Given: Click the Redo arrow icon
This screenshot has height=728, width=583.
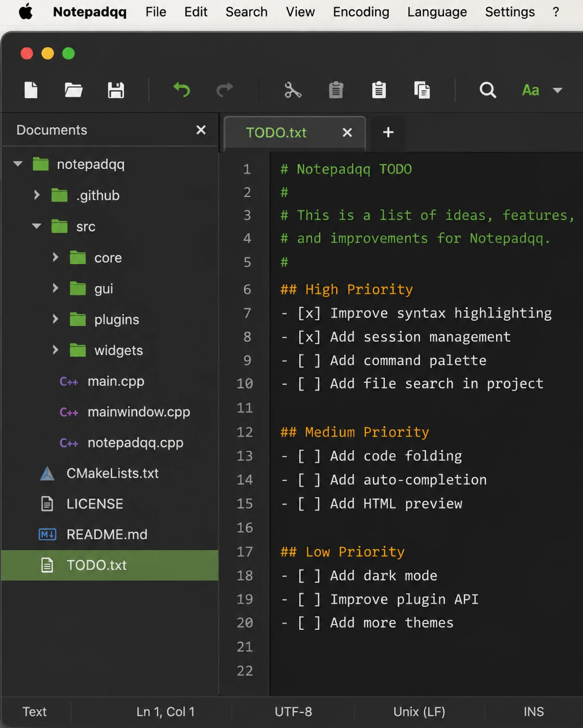Looking at the screenshot, I should coord(224,90).
